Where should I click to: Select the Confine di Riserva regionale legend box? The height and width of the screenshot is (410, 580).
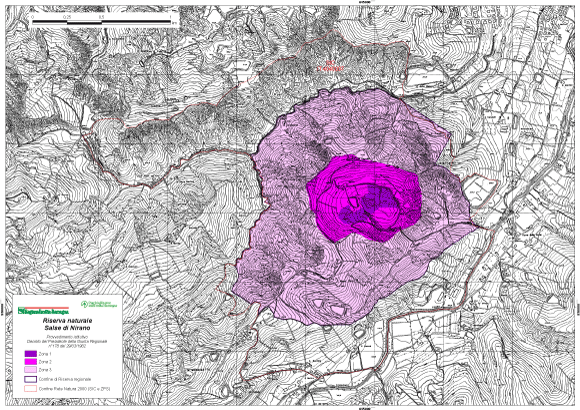click(x=30, y=379)
